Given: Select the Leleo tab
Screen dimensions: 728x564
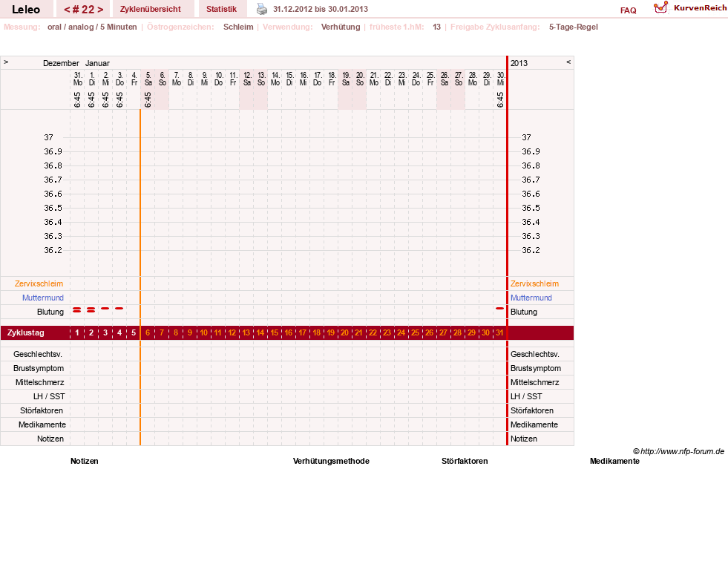Looking at the screenshot, I should 26,9.
